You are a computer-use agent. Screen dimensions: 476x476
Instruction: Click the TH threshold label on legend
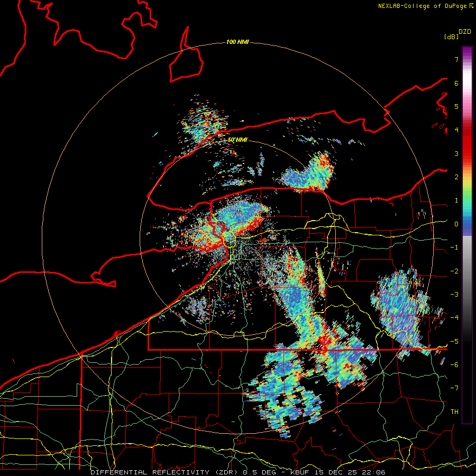point(454,411)
